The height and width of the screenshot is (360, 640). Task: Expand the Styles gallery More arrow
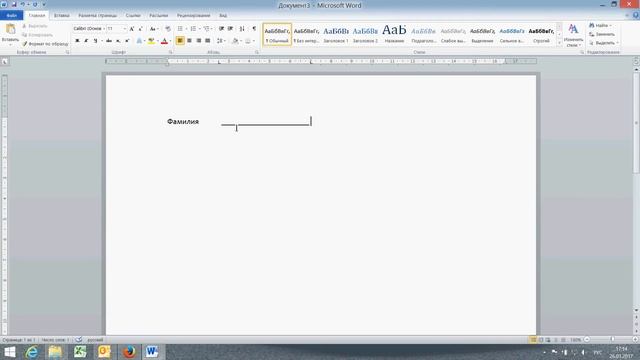(x=559, y=42)
